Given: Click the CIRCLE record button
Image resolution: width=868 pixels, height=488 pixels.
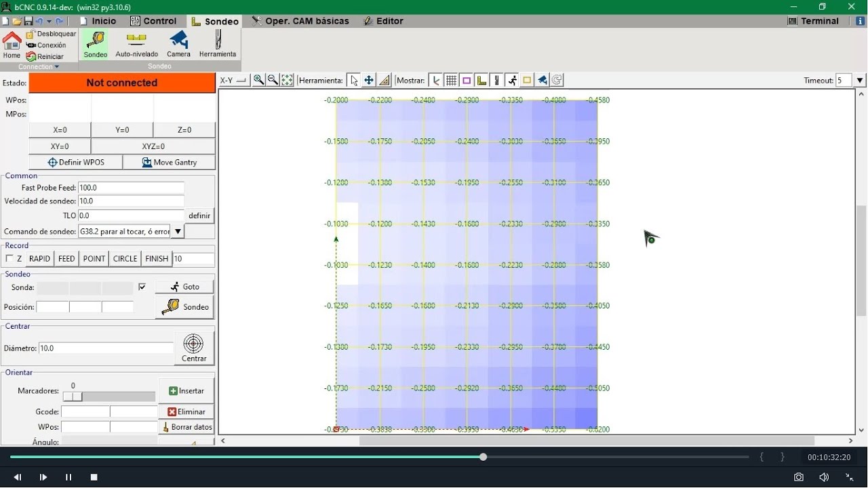Looking at the screenshot, I should 125,258.
